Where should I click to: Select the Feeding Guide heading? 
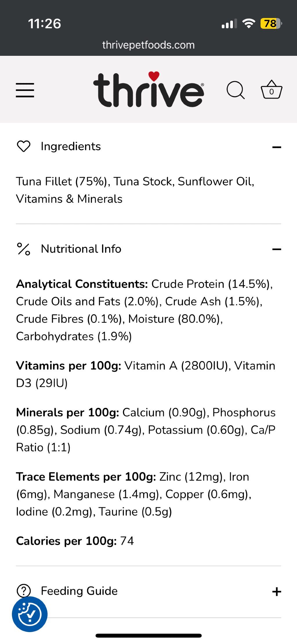(x=79, y=591)
